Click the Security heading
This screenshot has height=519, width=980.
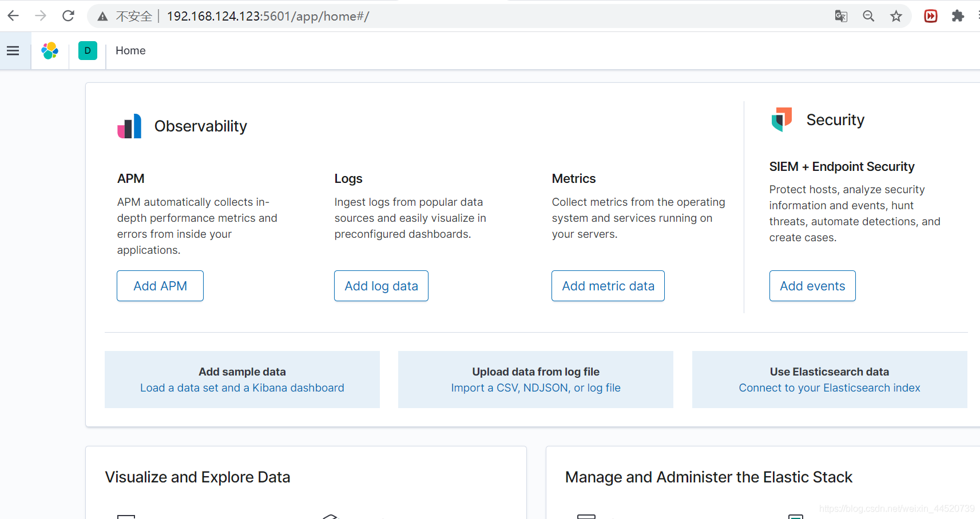tap(835, 120)
